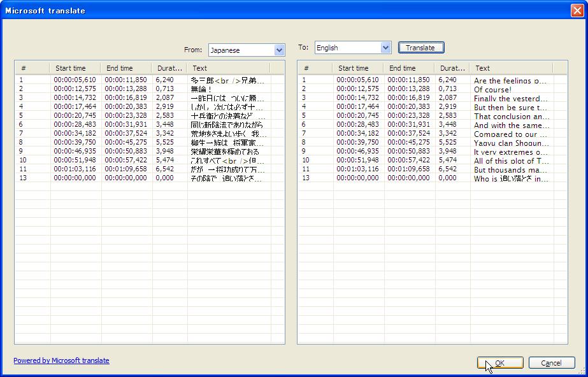The width and height of the screenshot is (588, 377).
Task: Select left table start time 00:01:03,116
Action: [x=75, y=169]
